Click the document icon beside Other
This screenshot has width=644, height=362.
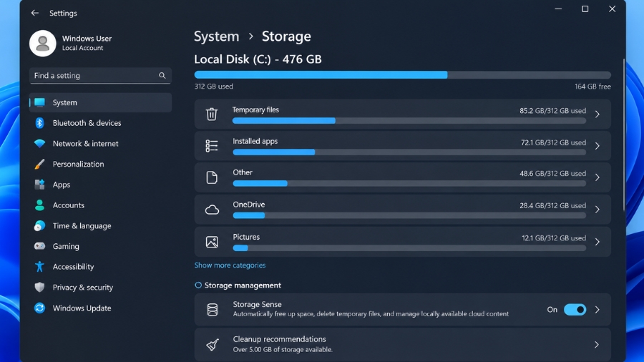[x=212, y=177]
